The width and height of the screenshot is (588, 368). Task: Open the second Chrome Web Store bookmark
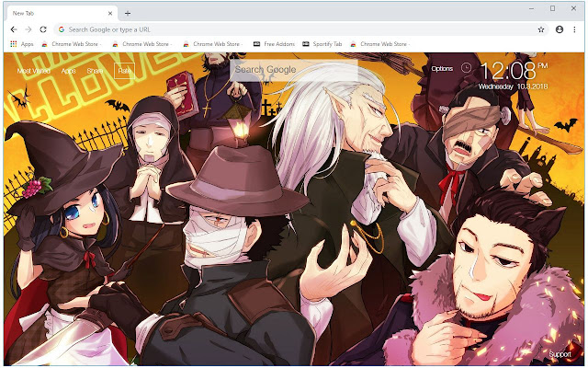[141, 44]
